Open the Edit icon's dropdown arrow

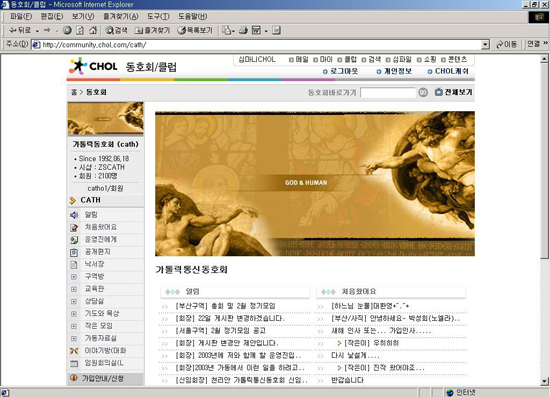click(266, 31)
